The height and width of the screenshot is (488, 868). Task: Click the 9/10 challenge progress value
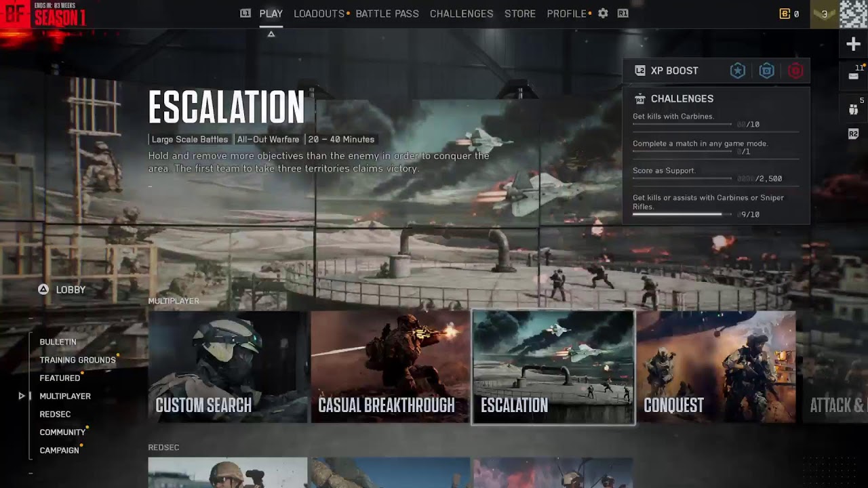(750, 215)
